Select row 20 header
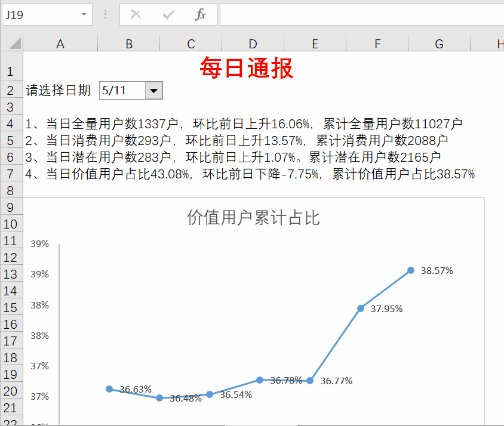504x426 pixels. click(11, 391)
